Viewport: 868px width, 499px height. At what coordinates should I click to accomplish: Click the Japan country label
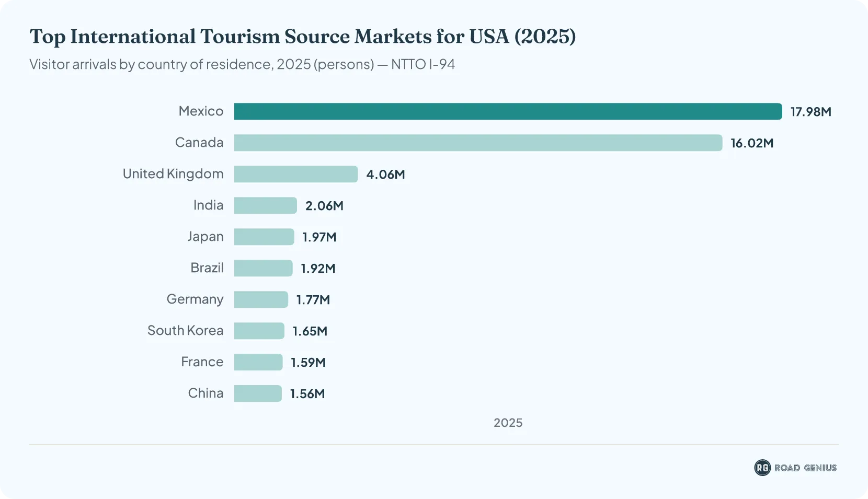click(205, 237)
